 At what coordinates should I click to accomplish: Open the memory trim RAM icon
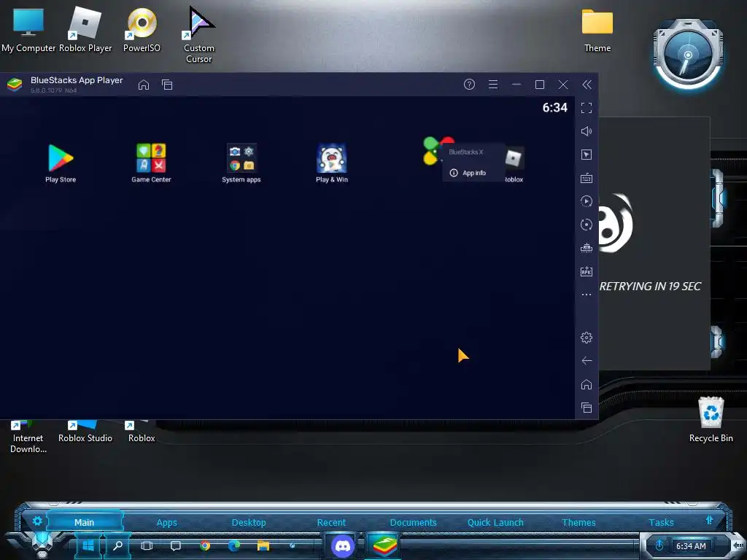(x=587, y=248)
